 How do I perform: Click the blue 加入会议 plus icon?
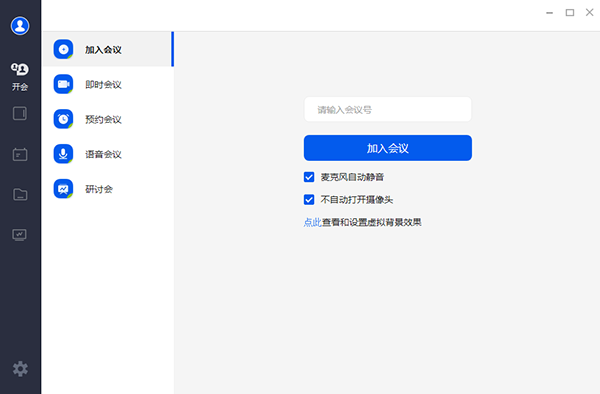pos(63,49)
